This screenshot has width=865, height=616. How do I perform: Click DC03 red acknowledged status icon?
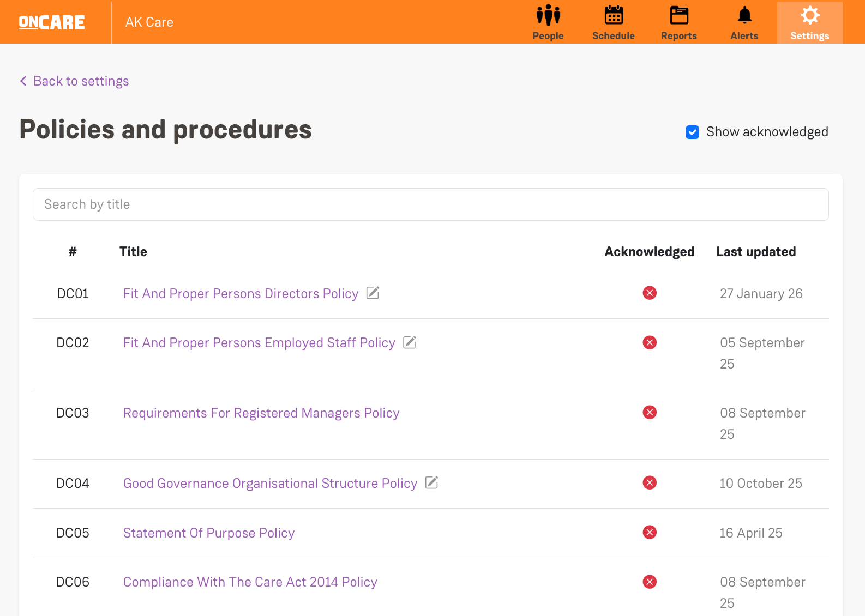(x=649, y=413)
